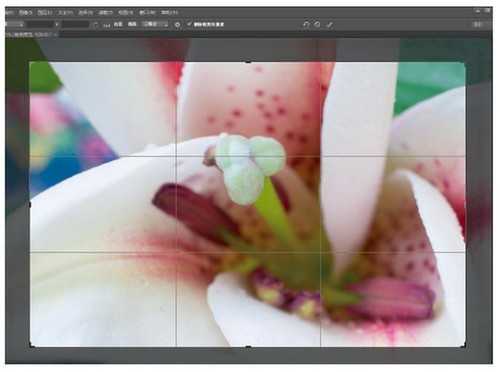Screen dimensions: 500x372
Task: Click the Straighten text button
Action: click(x=118, y=24)
